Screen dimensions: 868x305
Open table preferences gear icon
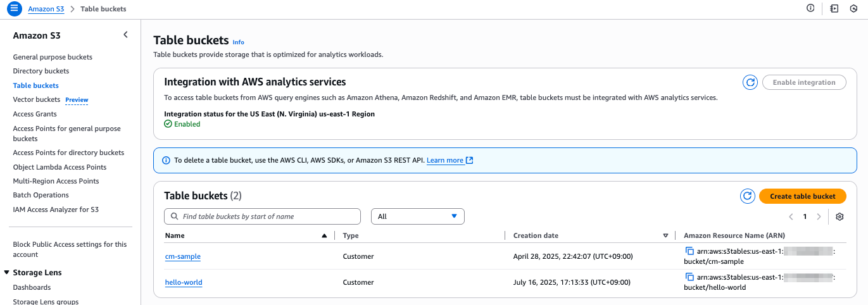[x=840, y=216]
